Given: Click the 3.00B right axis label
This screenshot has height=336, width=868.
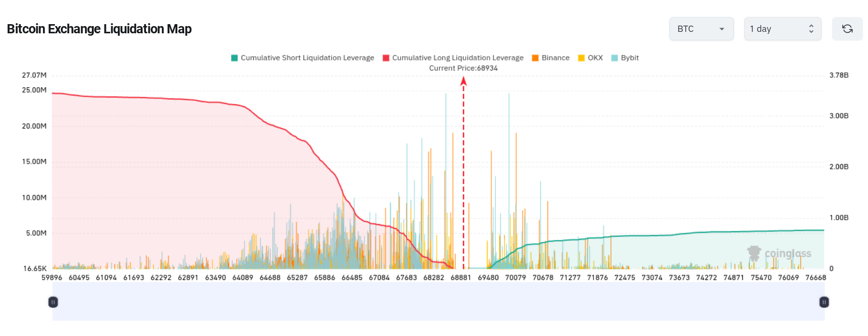Looking at the screenshot, I should pos(839,116).
